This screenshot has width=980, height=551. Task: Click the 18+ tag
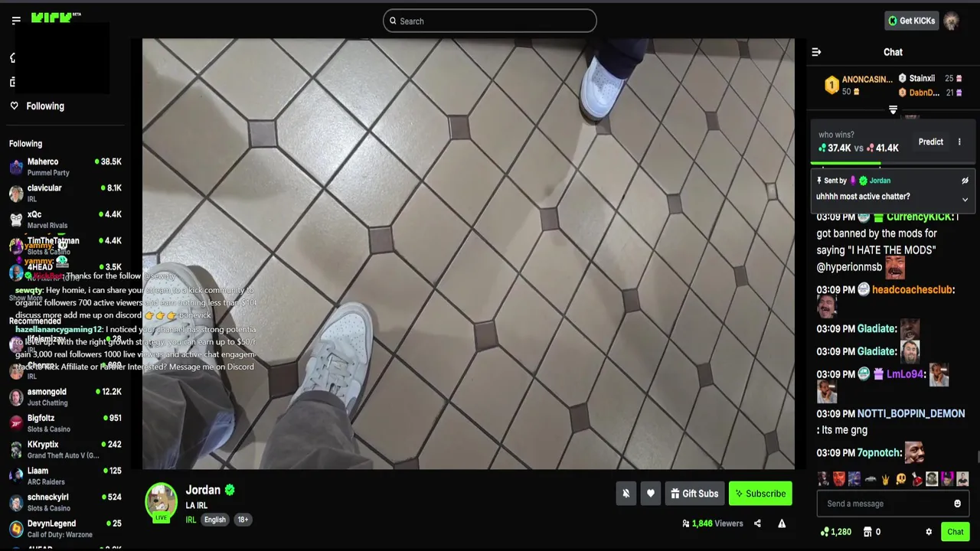243,520
